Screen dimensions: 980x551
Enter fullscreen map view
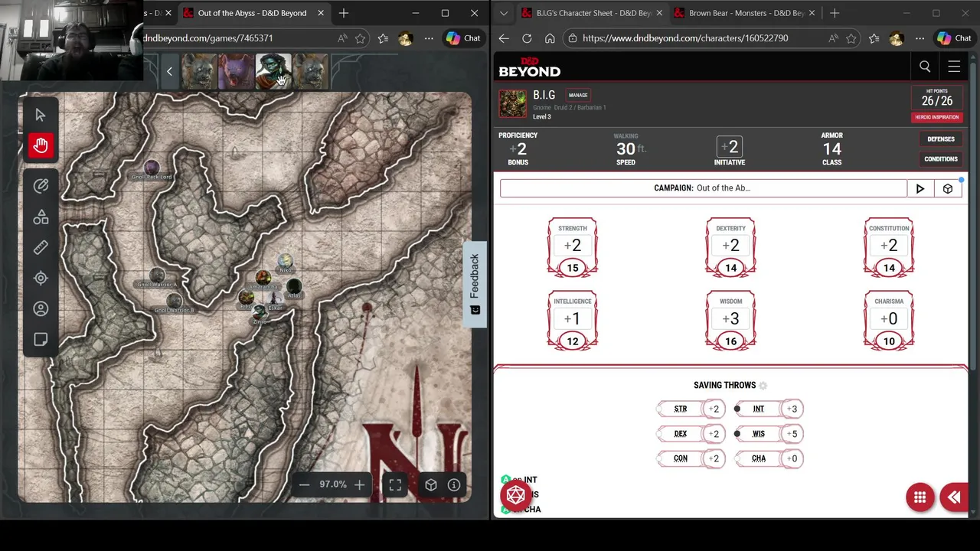click(395, 484)
